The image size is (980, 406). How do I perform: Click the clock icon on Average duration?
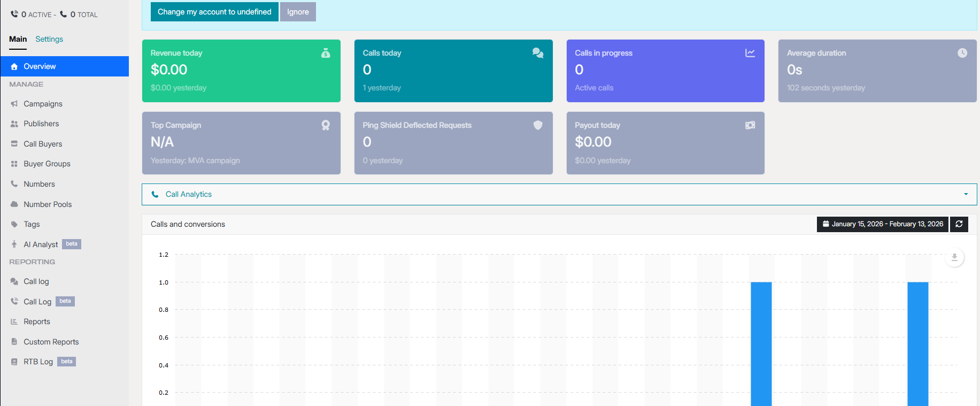click(x=962, y=53)
